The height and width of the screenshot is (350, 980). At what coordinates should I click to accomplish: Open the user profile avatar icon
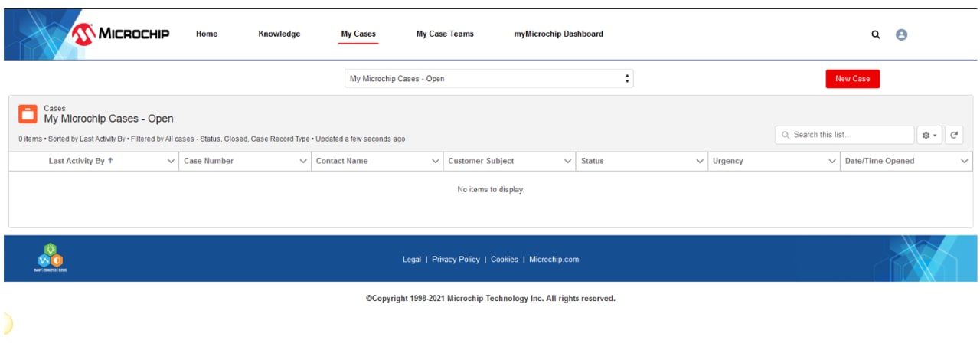(x=901, y=34)
